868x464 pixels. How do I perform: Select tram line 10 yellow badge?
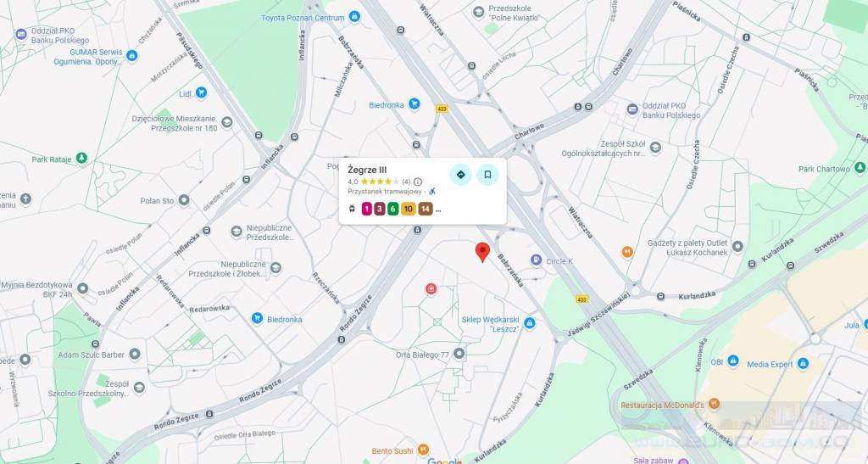tap(408, 209)
